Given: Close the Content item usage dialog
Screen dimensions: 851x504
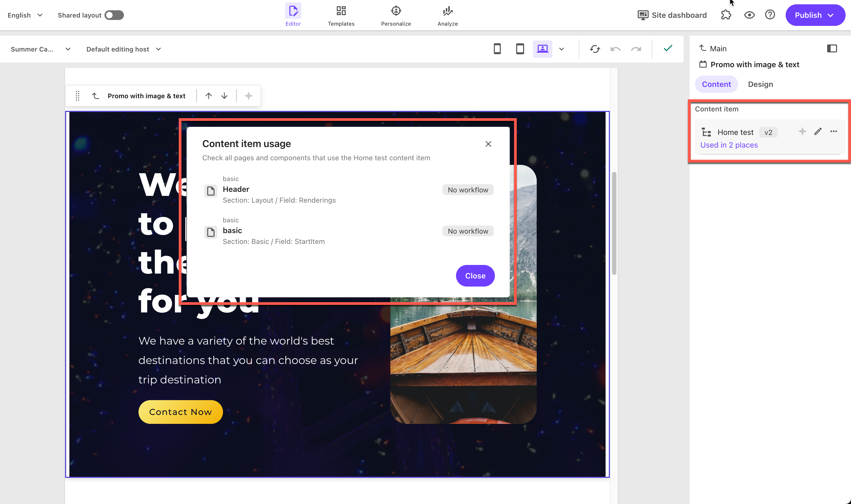Looking at the screenshot, I should (488, 144).
